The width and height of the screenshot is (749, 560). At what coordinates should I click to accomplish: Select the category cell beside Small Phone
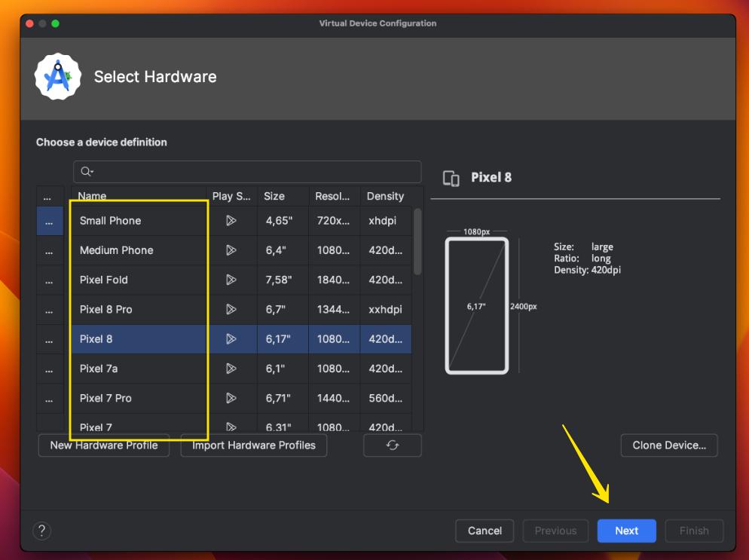(50, 221)
